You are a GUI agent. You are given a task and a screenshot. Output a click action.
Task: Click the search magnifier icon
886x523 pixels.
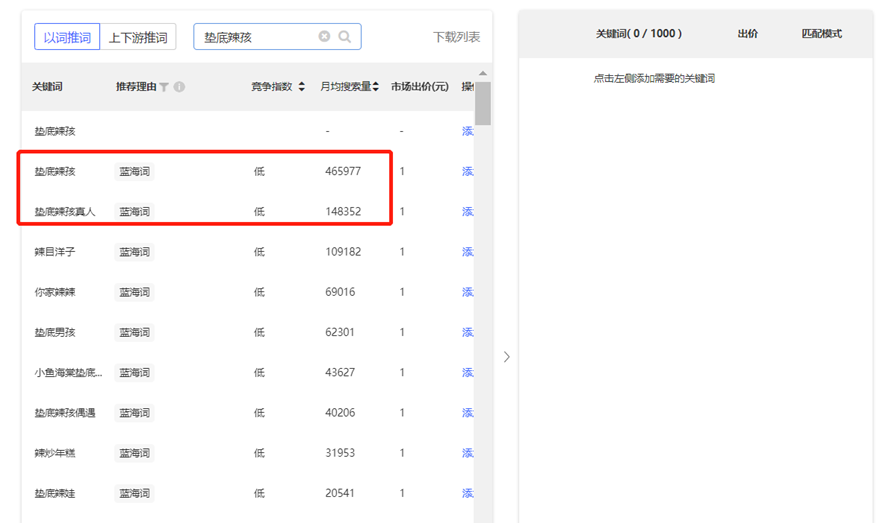click(x=345, y=37)
